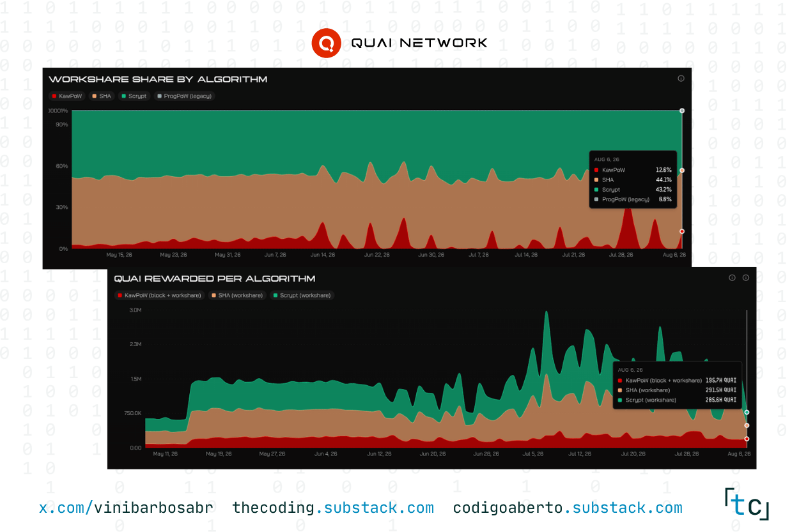This screenshot has height=532, width=799.
Task: Click 'AUG 6, 26' header in Quai Rewarded tooltip
Action: [630, 369]
